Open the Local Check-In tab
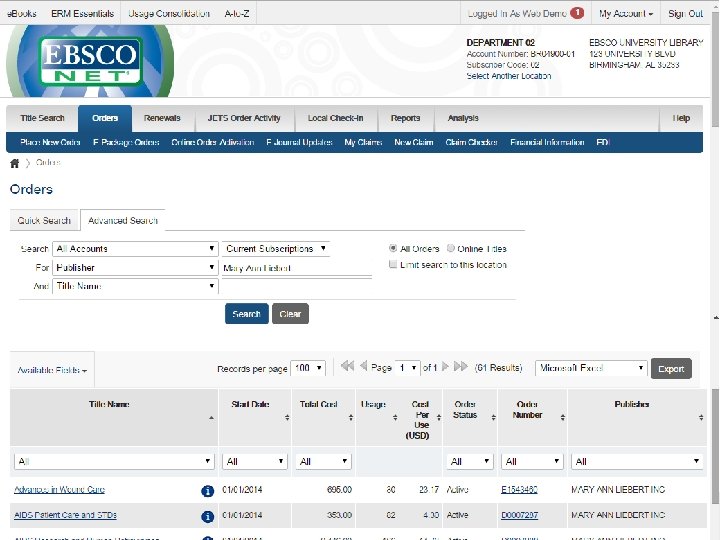The image size is (720, 540). [336, 118]
